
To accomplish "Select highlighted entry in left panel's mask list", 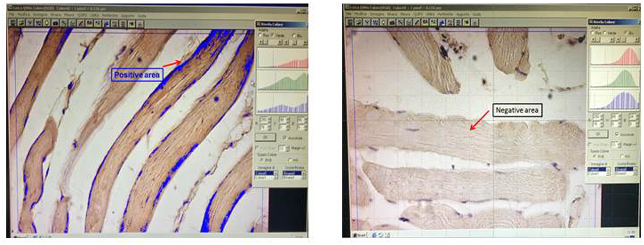I will [292, 173].
